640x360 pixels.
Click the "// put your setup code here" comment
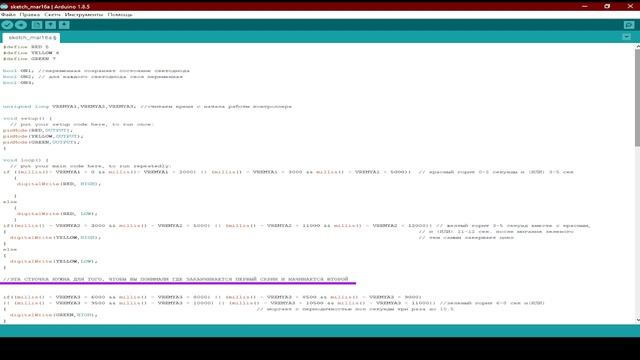pyautogui.click(x=82, y=124)
